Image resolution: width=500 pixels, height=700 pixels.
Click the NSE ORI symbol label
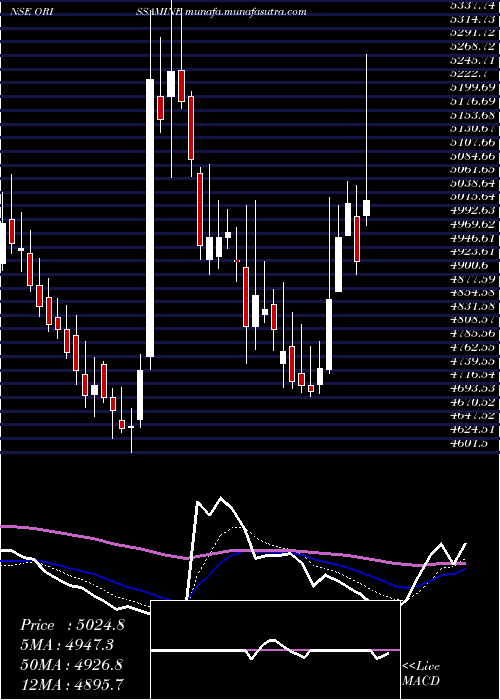pyautogui.click(x=31, y=12)
